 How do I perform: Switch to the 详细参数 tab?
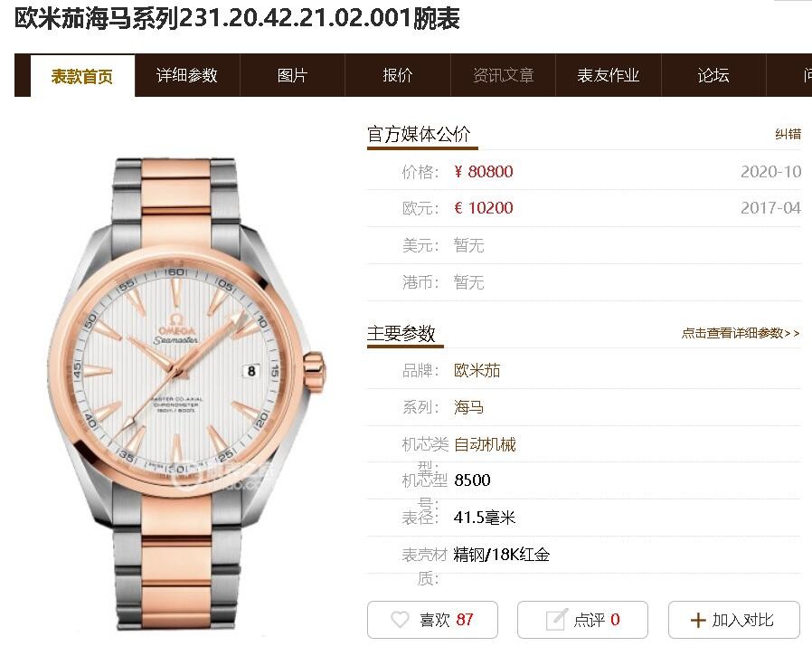[187, 76]
